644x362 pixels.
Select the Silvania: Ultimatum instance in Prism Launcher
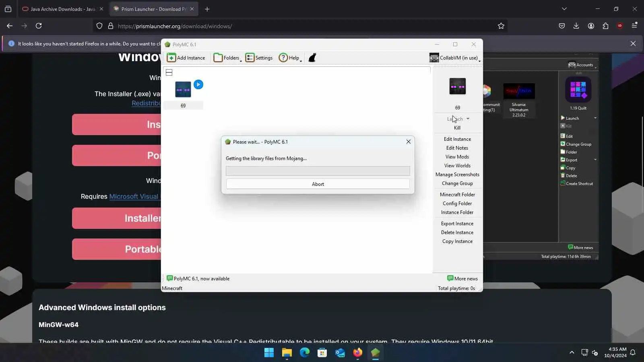pyautogui.click(x=519, y=101)
